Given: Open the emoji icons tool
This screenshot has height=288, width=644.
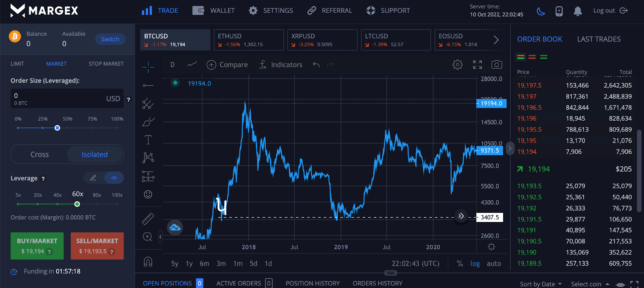Looking at the screenshot, I should pyautogui.click(x=148, y=194).
